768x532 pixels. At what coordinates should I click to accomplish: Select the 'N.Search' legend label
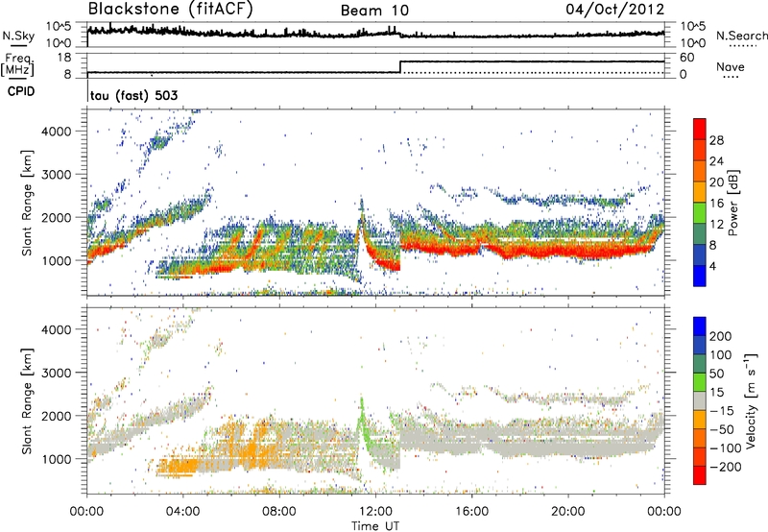tap(741, 36)
